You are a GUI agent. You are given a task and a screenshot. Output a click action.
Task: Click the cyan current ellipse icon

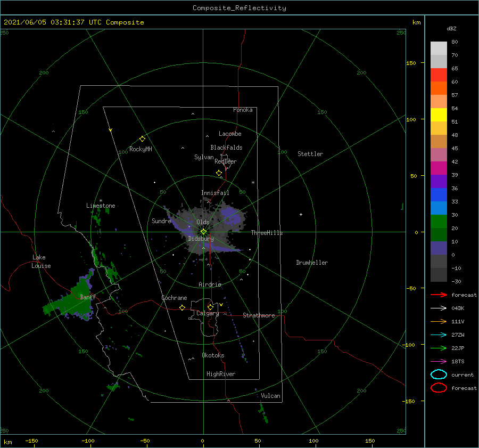439,374
